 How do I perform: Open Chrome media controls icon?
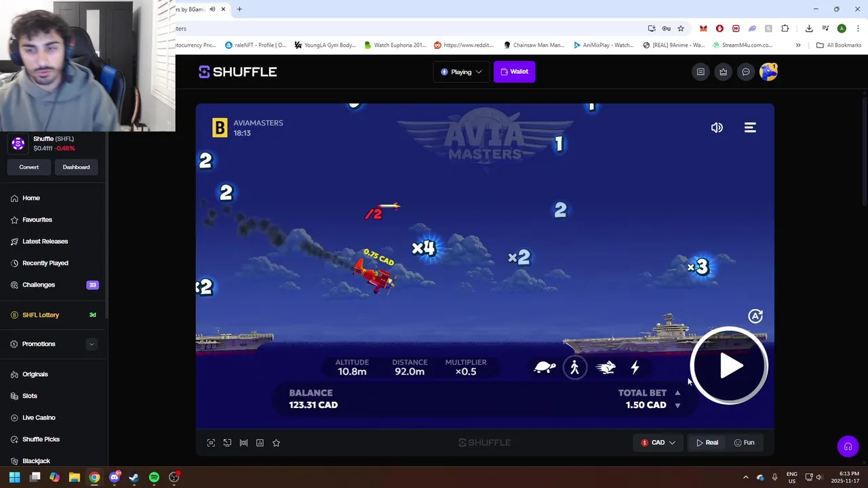click(825, 28)
